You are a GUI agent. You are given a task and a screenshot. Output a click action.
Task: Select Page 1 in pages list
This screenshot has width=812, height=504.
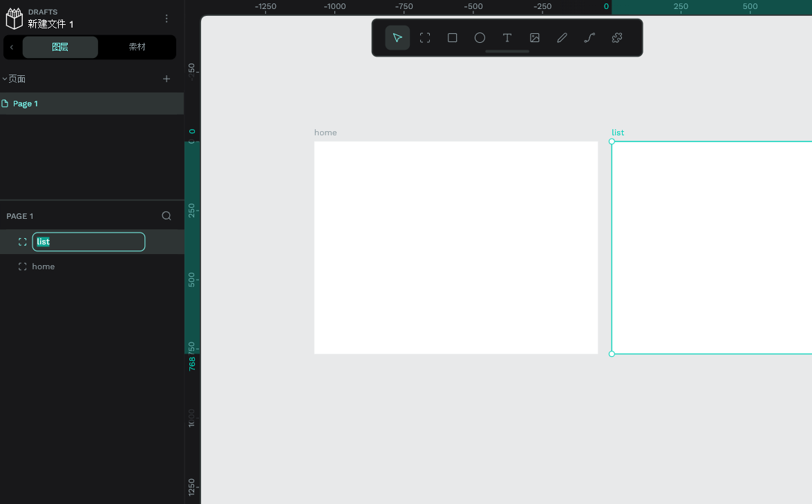coord(92,104)
